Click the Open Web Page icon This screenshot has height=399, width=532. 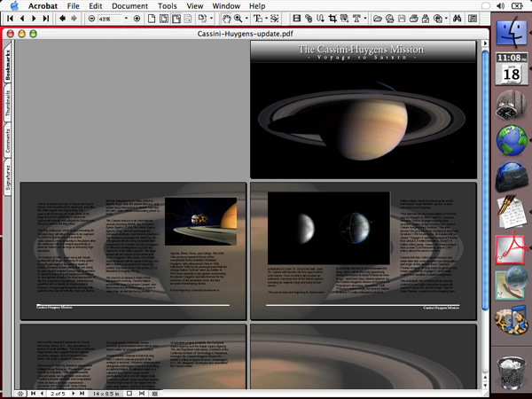[x=390, y=19]
